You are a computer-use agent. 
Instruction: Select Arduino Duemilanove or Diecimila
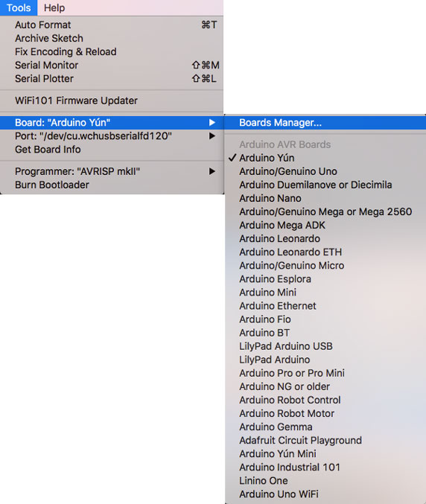pos(325,185)
